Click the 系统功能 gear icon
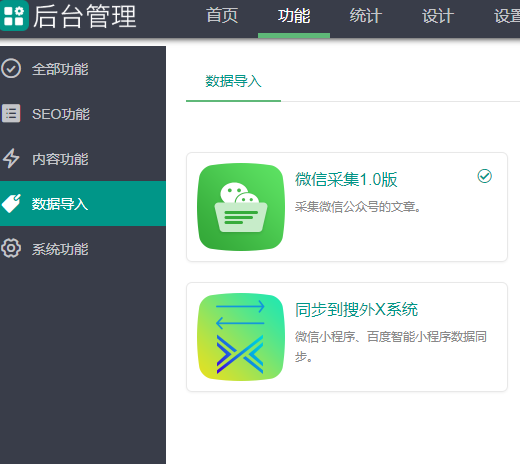Image resolution: width=520 pixels, height=464 pixels. point(11,248)
